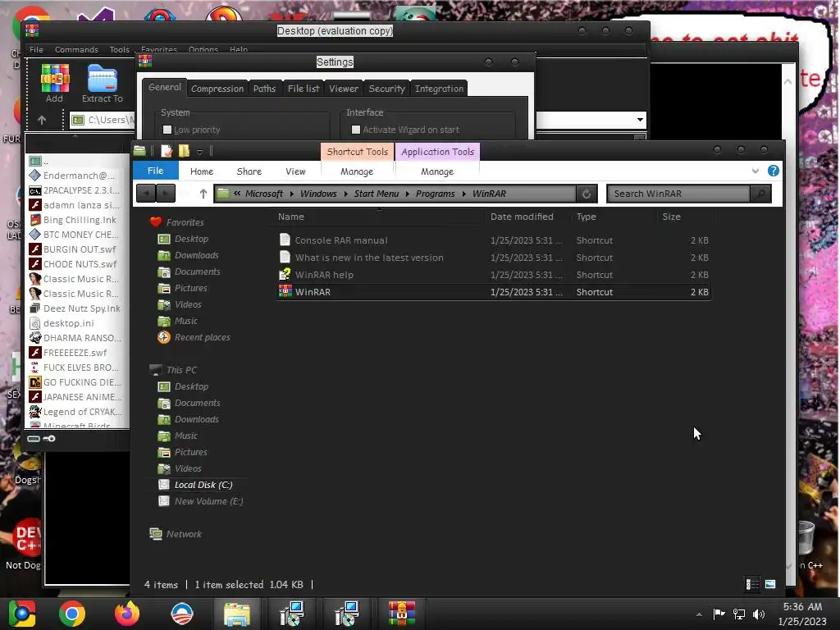This screenshot has width=840, height=630.
Task: Open the quick access toolbar customize dropdown
Action: pyautogui.click(x=199, y=152)
